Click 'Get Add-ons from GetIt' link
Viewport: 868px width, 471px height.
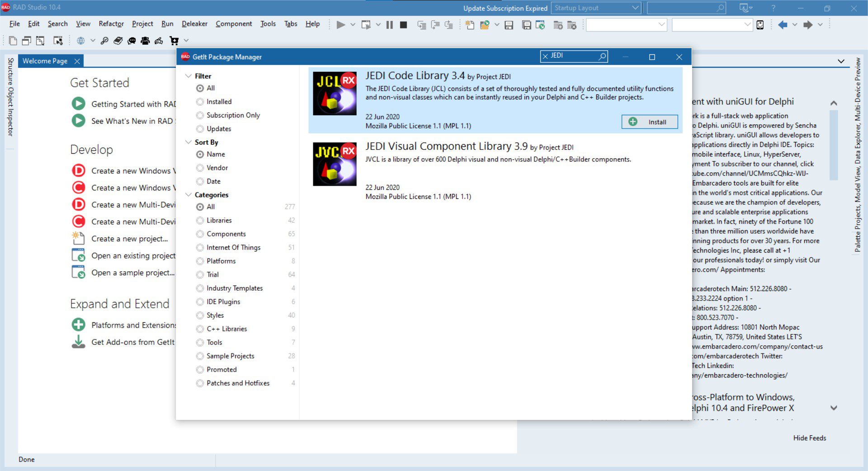click(133, 342)
